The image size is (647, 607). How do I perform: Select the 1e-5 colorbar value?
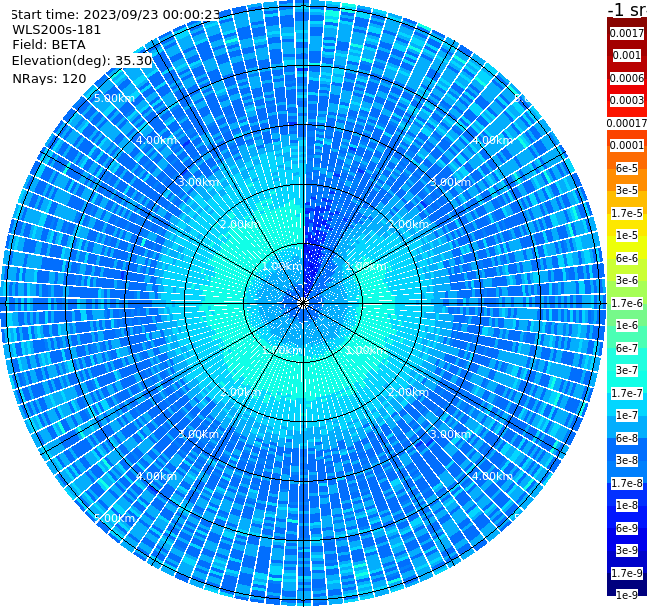[x=627, y=235]
